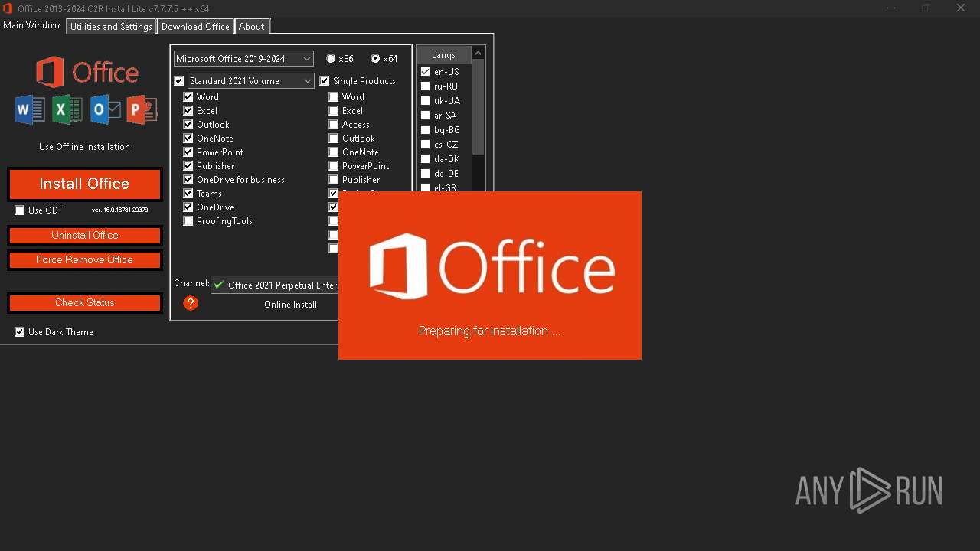The image size is (980, 551).
Task: Click the Outlook icon under Office logo
Action: pyautogui.click(x=105, y=110)
